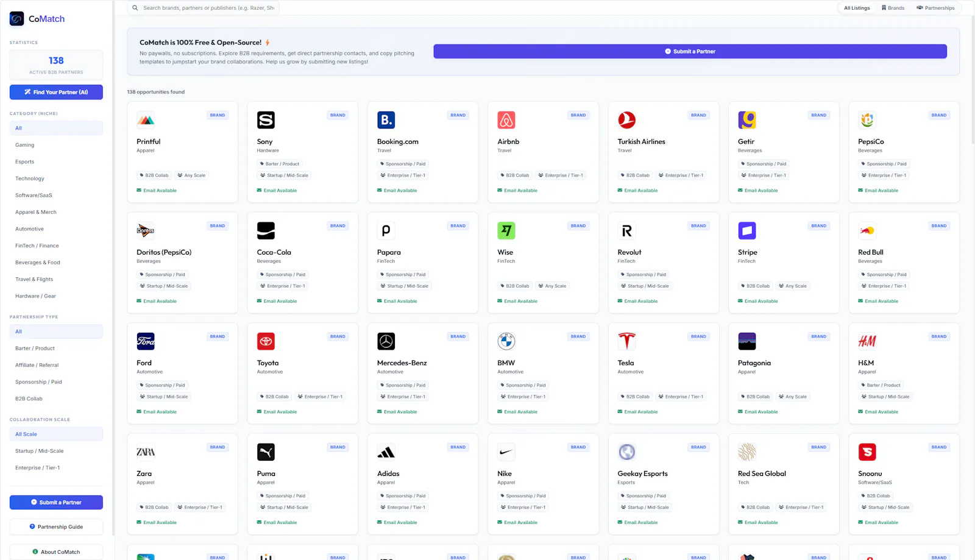The width and height of the screenshot is (975, 560).
Task: Select Affiliate / Referral partnership type
Action: (56, 365)
